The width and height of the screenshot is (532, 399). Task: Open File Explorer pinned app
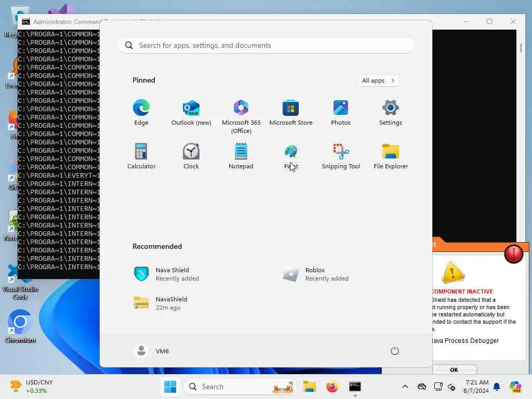tap(391, 156)
